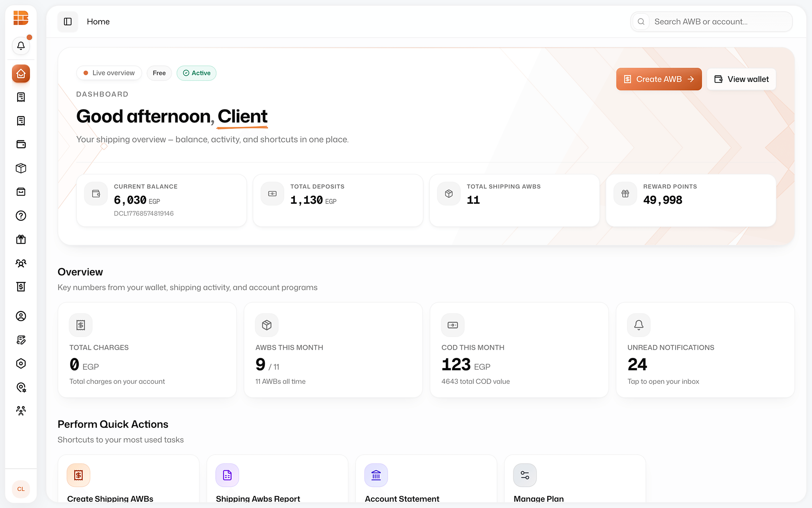
Task: Open the Total Charges overview card
Action: tap(147, 350)
